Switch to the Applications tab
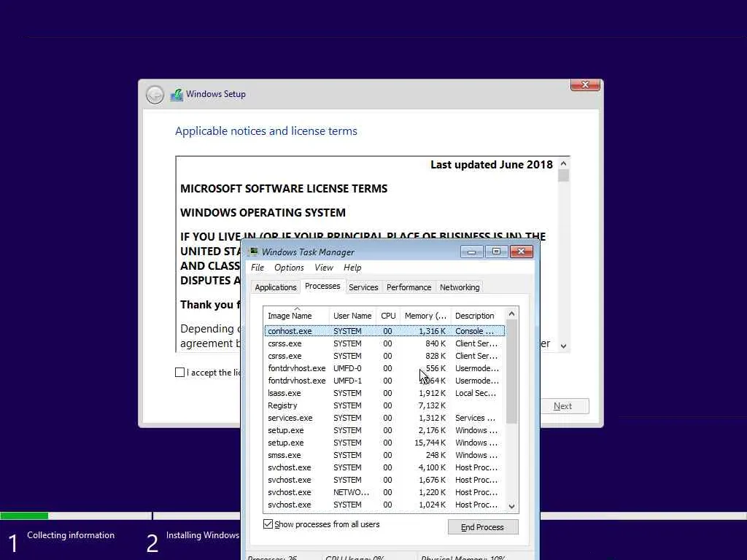The height and width of the screenshot is (560, 747). click(x=275, y=287)
